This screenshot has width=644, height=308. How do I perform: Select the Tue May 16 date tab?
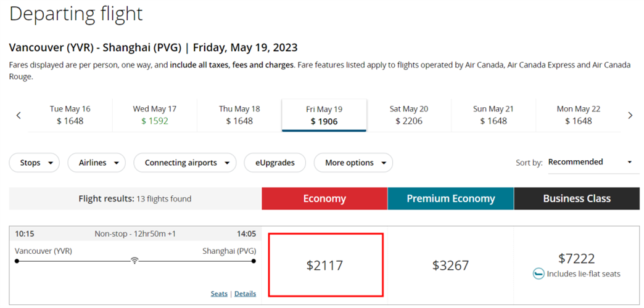click(70, 115)
